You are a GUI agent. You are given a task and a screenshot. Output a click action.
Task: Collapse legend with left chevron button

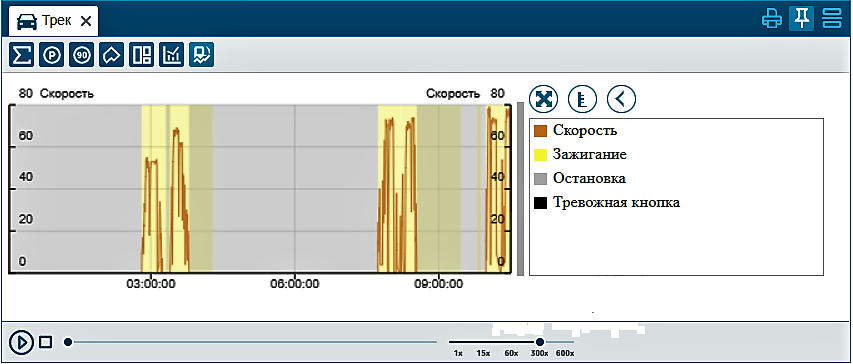(621, 99)
